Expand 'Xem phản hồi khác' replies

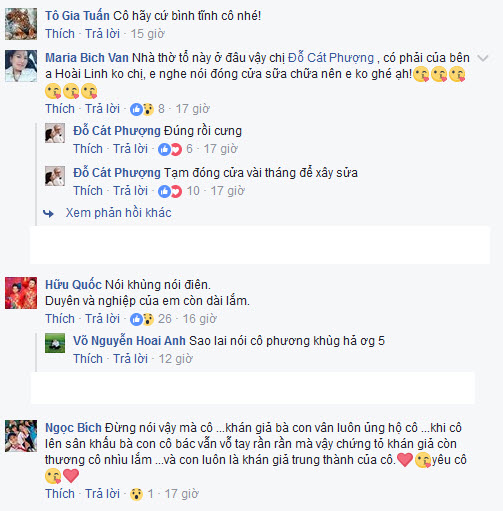(x=118, y=213)
